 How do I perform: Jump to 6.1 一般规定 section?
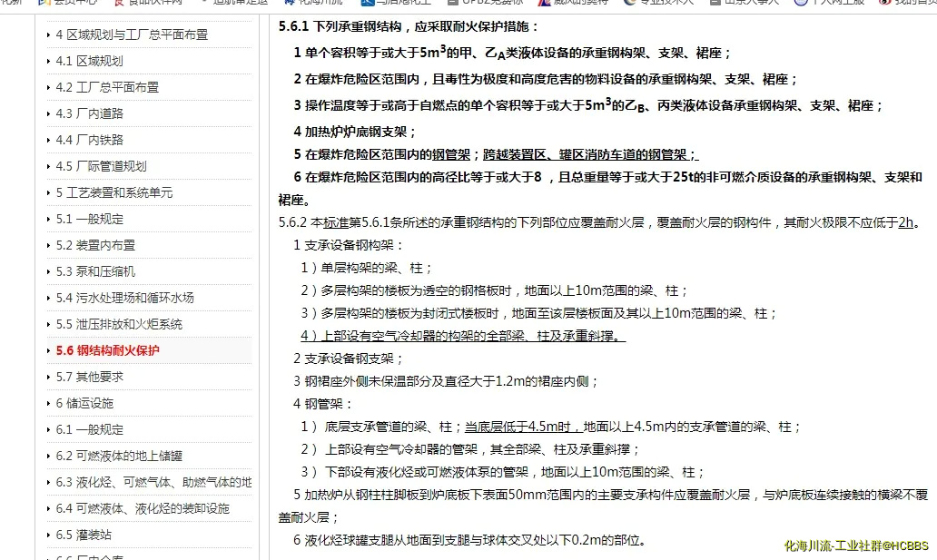89,429
